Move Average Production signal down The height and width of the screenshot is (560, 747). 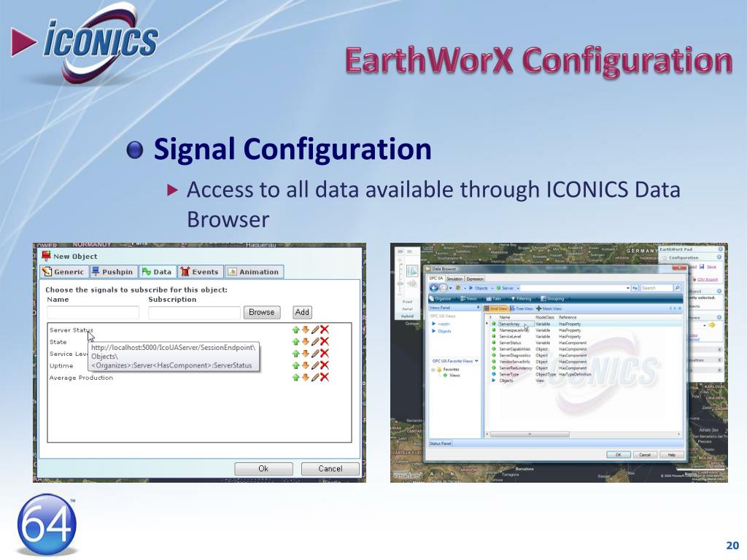pyautogui.click(x=306, y=377)
